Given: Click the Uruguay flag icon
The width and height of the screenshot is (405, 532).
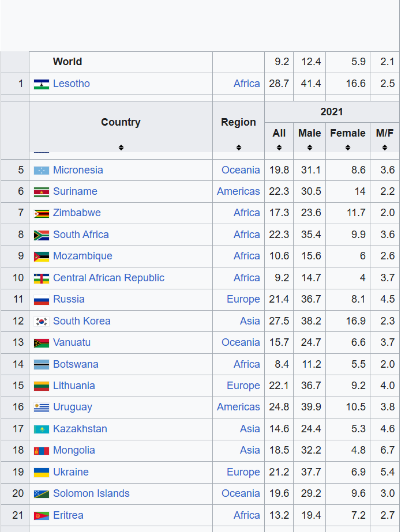Looking at the screenshot, I should click(41, 408).
